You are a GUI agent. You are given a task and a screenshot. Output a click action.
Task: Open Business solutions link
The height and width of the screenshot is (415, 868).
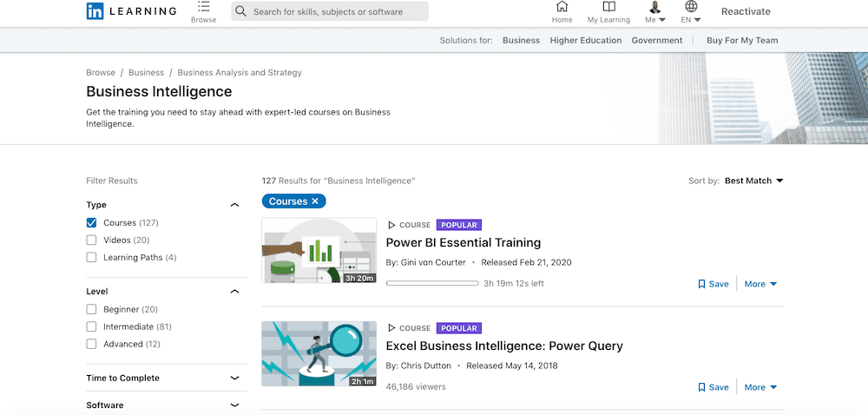[x=521, y=41]
